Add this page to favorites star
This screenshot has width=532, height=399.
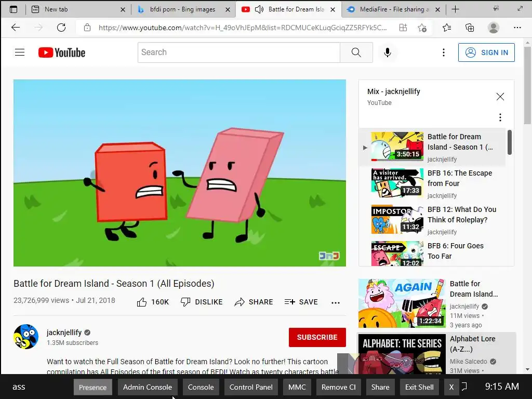pyautogui.click(x=422, y=28)
